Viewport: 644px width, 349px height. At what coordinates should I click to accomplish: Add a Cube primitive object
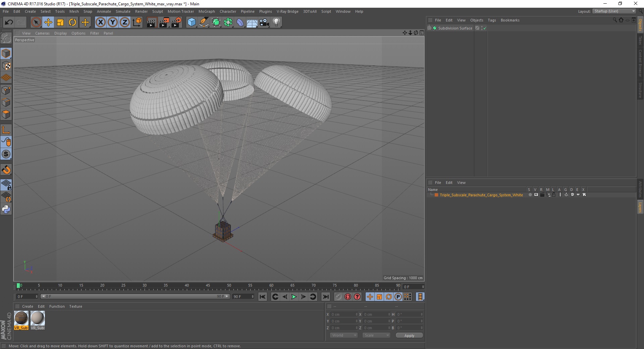click(x=192, y=22)
